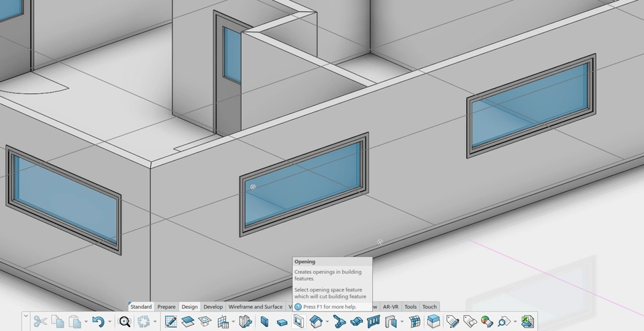Expand the action bar chevron at left

pyautogui.click(x=26, y=316)
